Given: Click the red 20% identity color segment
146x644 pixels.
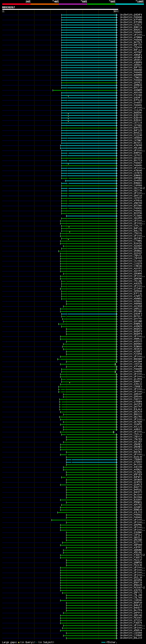Looking at the screenshot, I should 16,4.
